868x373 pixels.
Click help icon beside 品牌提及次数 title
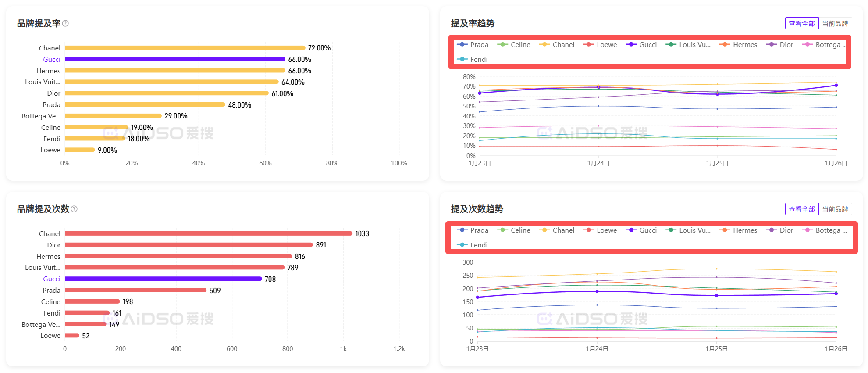[74, 209]
